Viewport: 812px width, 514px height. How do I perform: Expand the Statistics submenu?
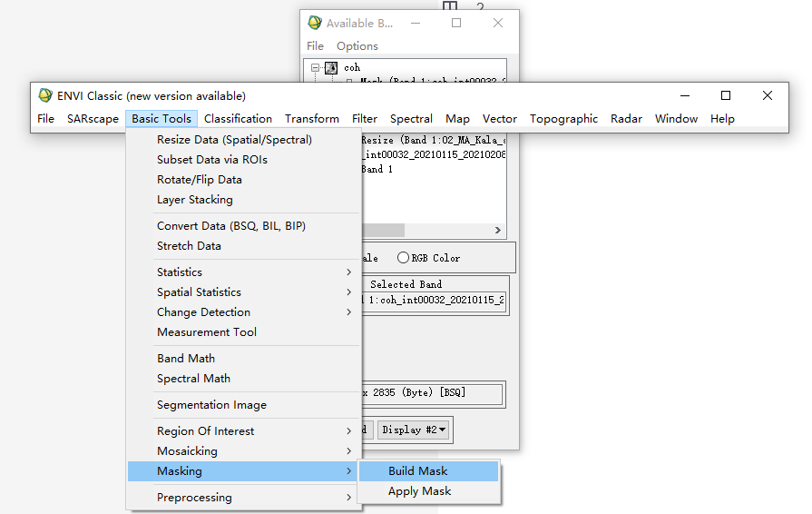[244, 272]
